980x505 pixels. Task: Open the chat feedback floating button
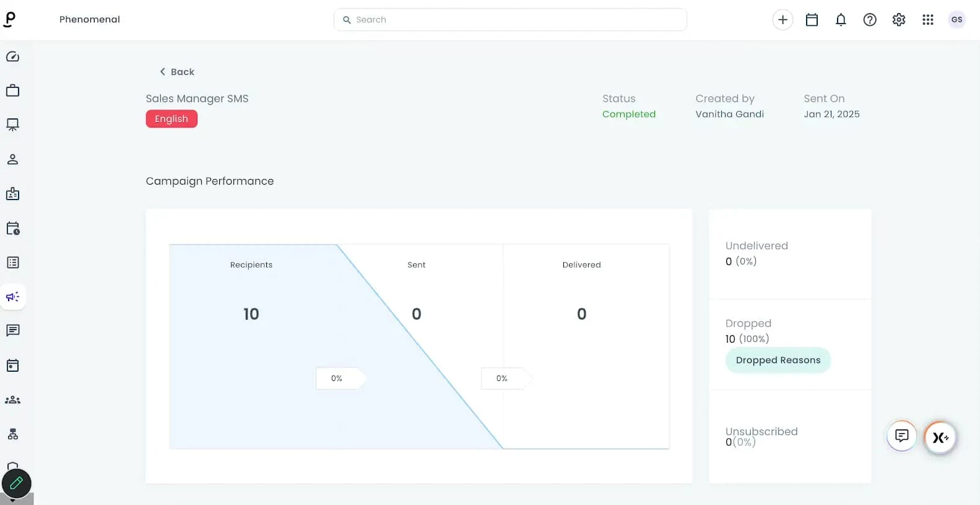click(901, 436)
